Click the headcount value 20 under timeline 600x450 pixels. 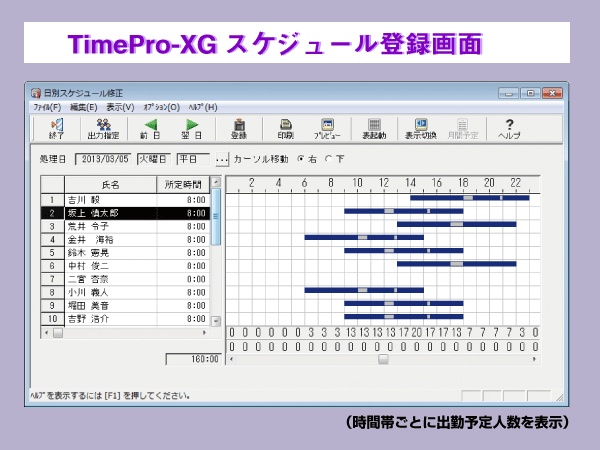[x=417, y=333]
